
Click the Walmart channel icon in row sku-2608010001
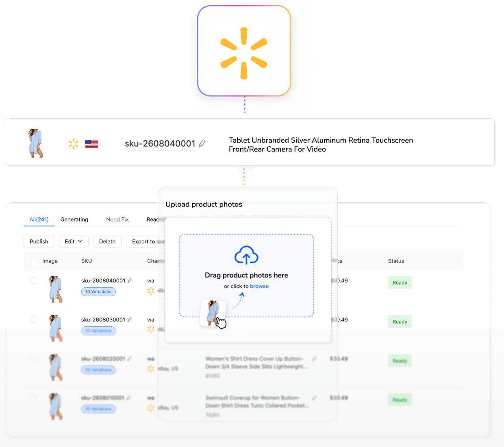[151, 408]
